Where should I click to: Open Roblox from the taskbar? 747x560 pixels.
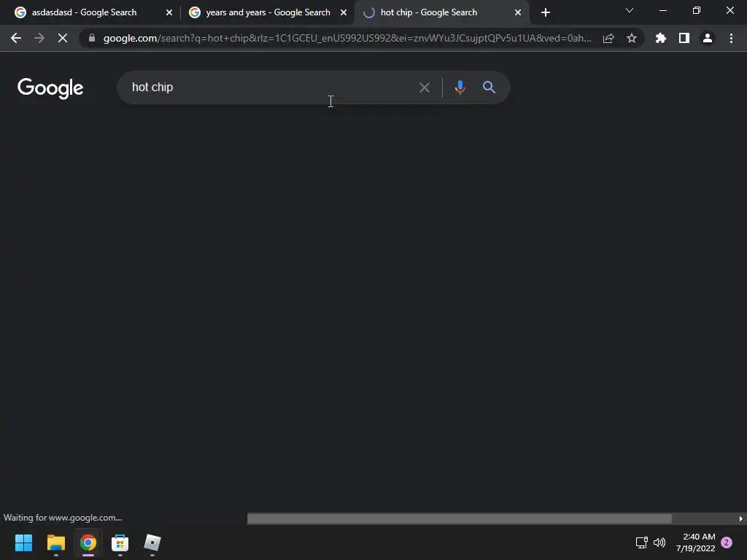point(152,542)
